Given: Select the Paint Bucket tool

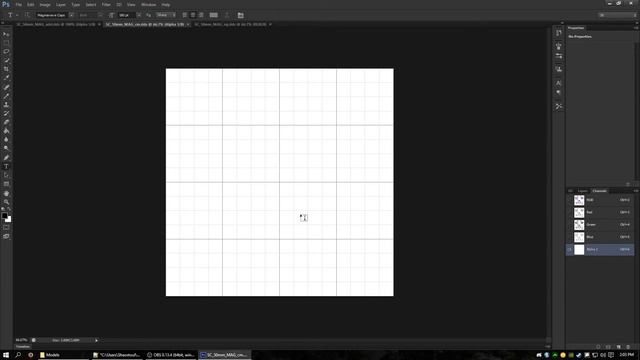Looking at the screenshot, I should pyautogui.click(x=6, y=131).
